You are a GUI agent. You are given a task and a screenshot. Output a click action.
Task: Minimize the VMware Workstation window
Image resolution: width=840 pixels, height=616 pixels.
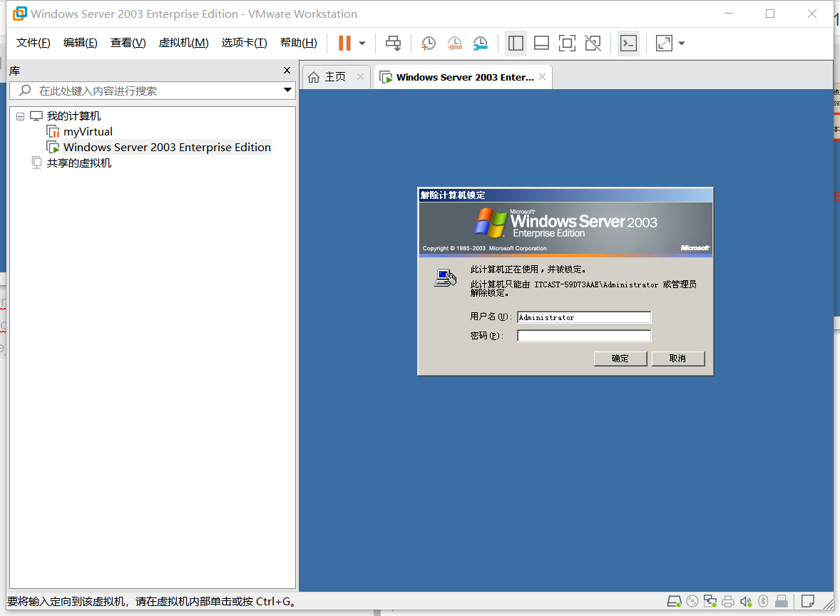pyautogui.click(x=729, y=14)
